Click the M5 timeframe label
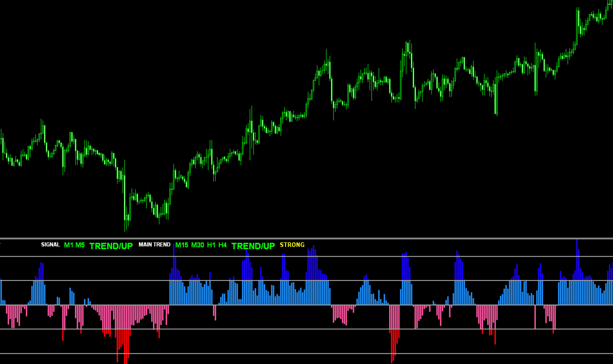 [x=80, y=245]
